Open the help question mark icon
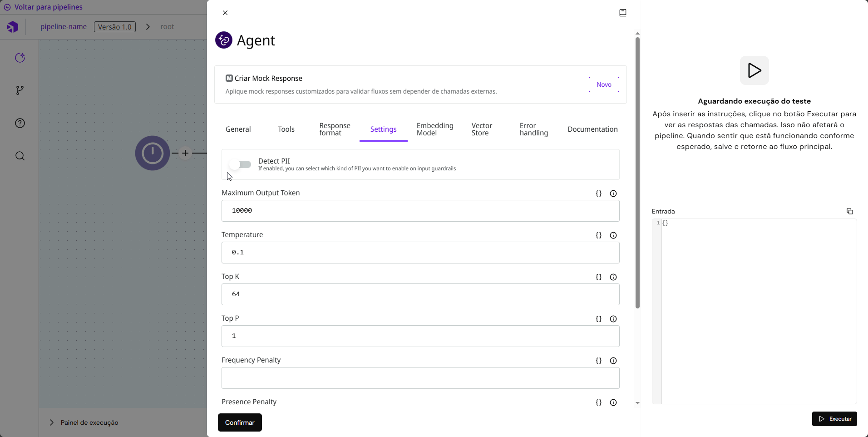 20,123
